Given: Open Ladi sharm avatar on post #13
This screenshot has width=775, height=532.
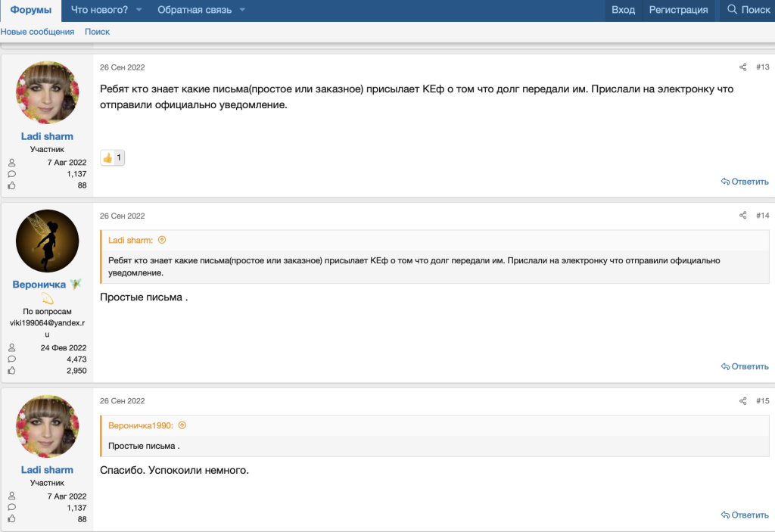Looking at the screenshot, I should pos(47,92).
